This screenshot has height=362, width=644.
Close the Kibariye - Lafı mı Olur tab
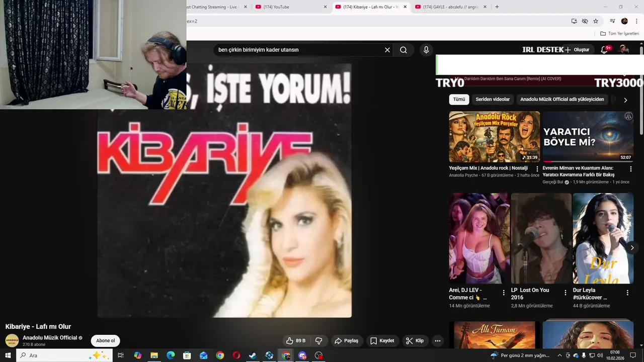405,7
